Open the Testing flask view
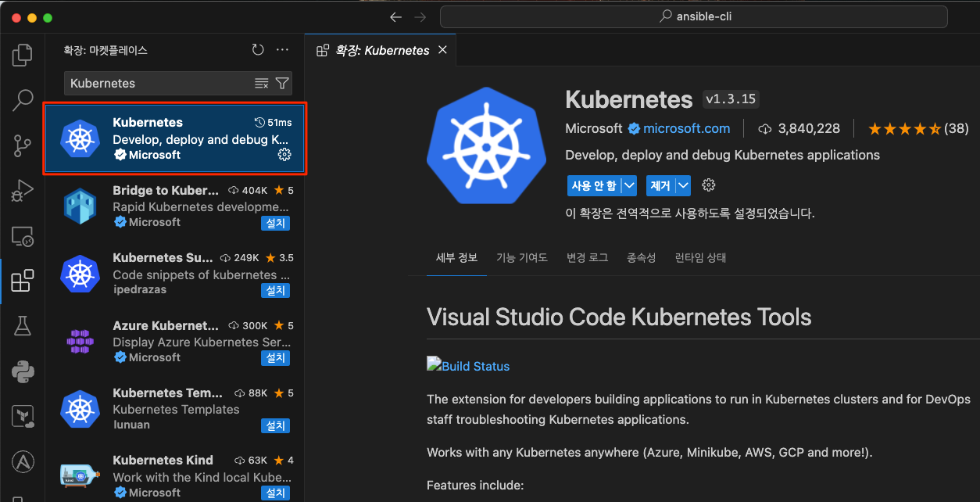The image size is (980, 502). click(x=23, y=326)
